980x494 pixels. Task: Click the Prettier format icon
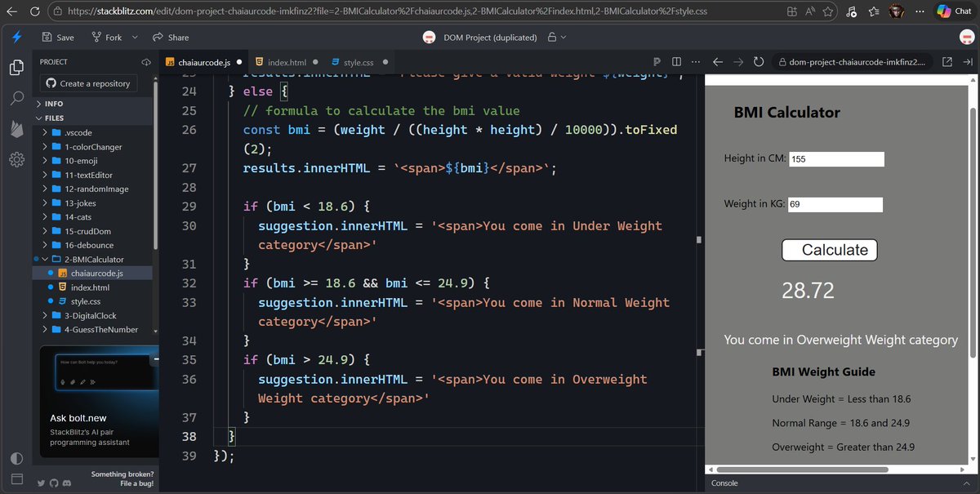(x=657, y=62)
